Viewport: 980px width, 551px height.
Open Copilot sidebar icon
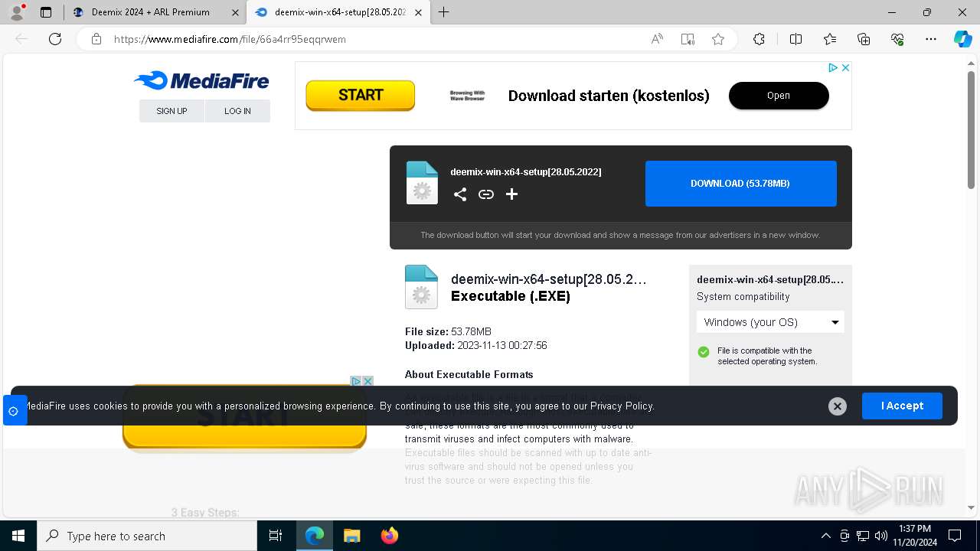[x=962, y=39]
